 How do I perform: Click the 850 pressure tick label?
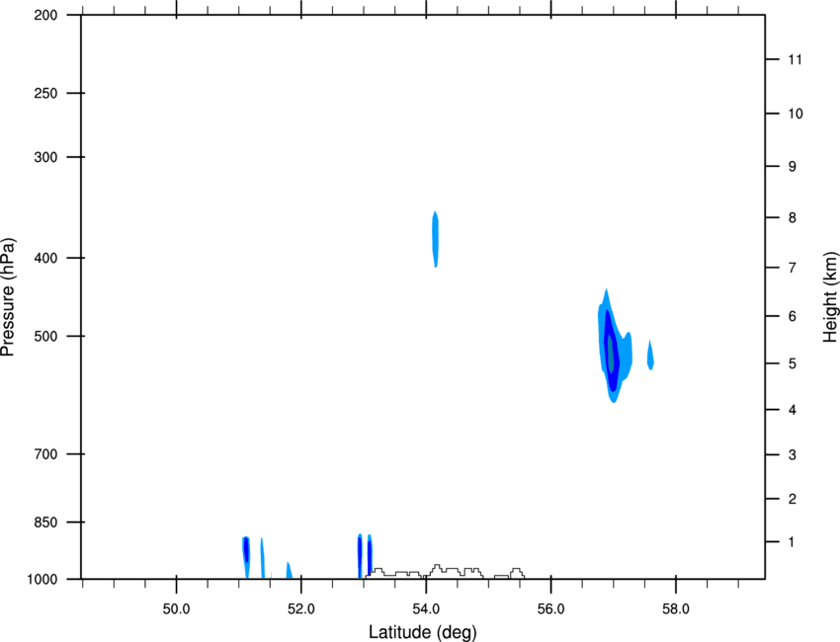(x=46, y=522)
